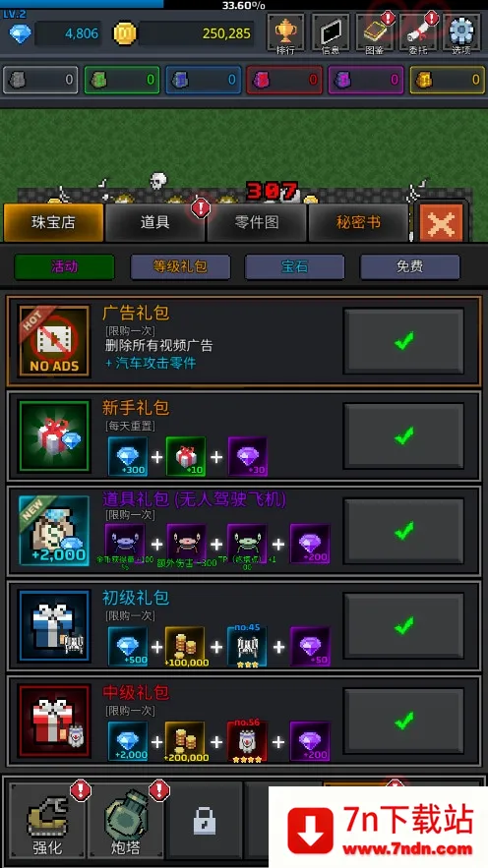The width and height of the screenshot is (488, 868).
Task: Click the green checkmark for 中级礼包
Action: coord(403,721)
